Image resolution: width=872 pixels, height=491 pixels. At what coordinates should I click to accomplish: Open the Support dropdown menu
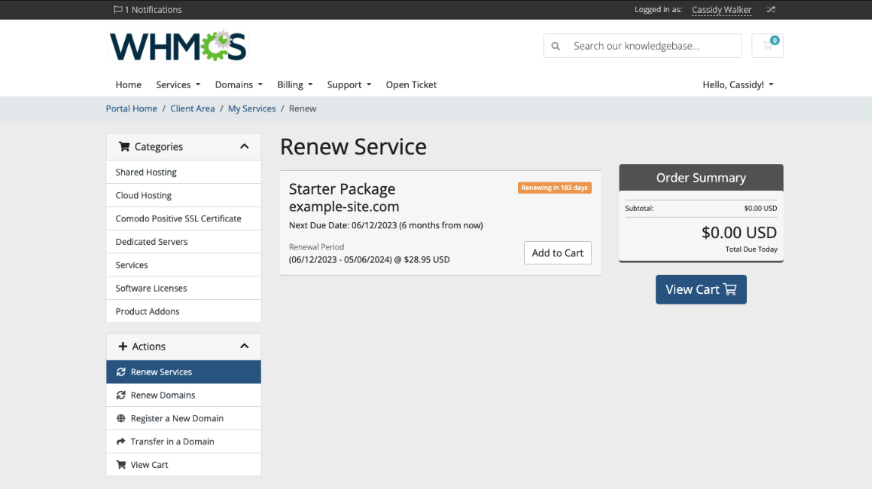coord(349,85)
